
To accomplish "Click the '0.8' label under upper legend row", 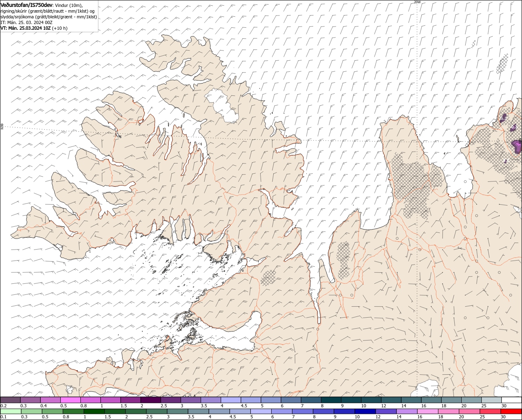I will click(84, 406).
